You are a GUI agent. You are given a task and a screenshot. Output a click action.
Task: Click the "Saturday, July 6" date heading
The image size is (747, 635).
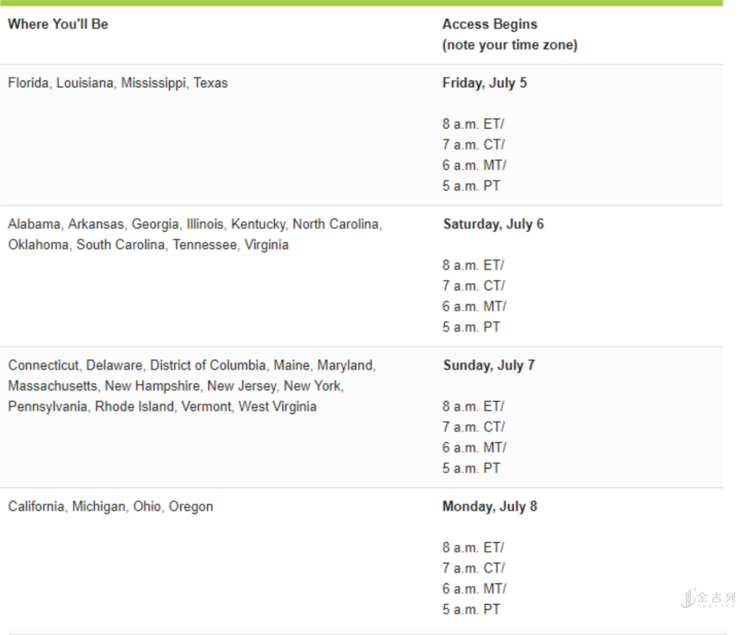(493, 224)
